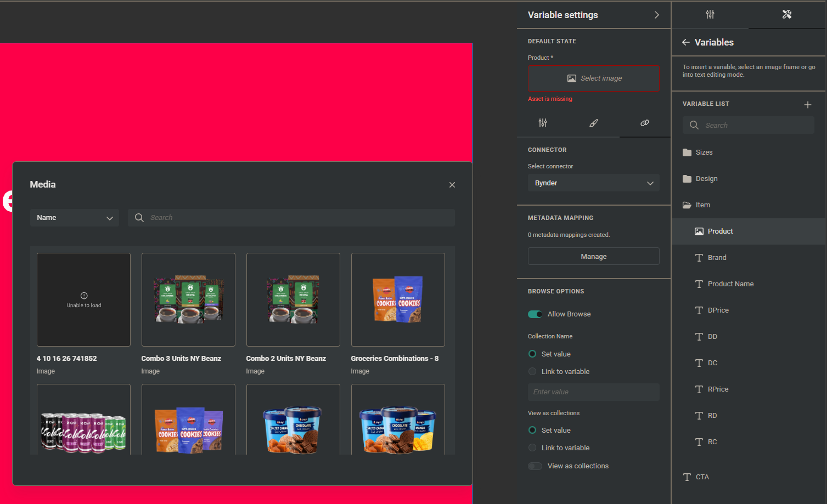This screenshot has width=827, height=504.
Task: Switch to the variable settings sliders tab
Action: click(x=542, y=123)
